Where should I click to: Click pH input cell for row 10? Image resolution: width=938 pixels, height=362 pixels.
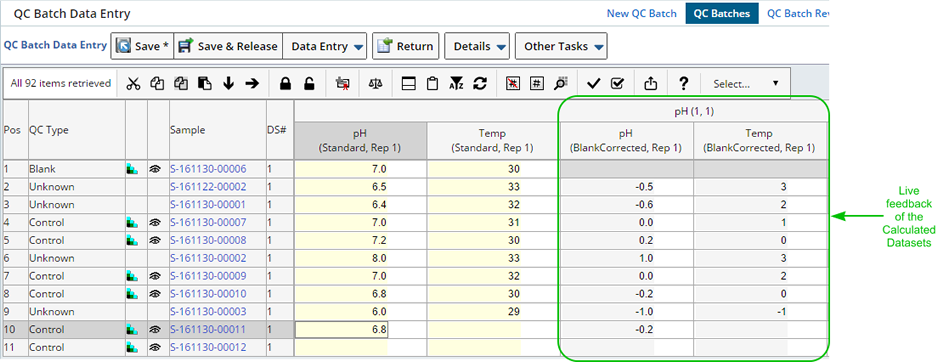(342, 329)
